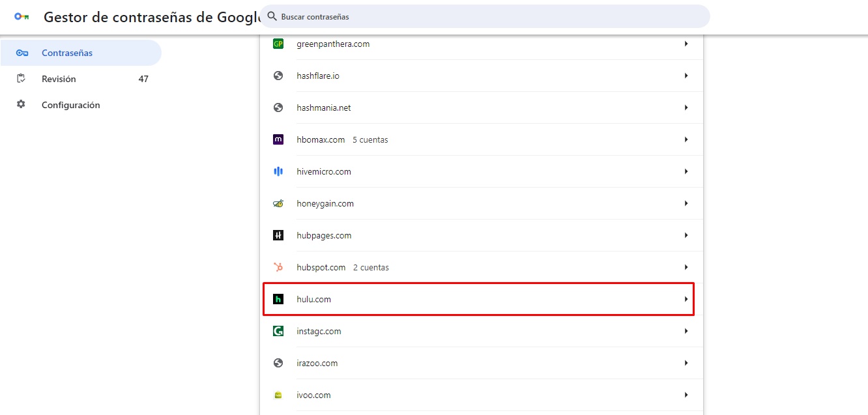
Task: Expand the honeygain.com entry arrow
Action: point(686,203)
